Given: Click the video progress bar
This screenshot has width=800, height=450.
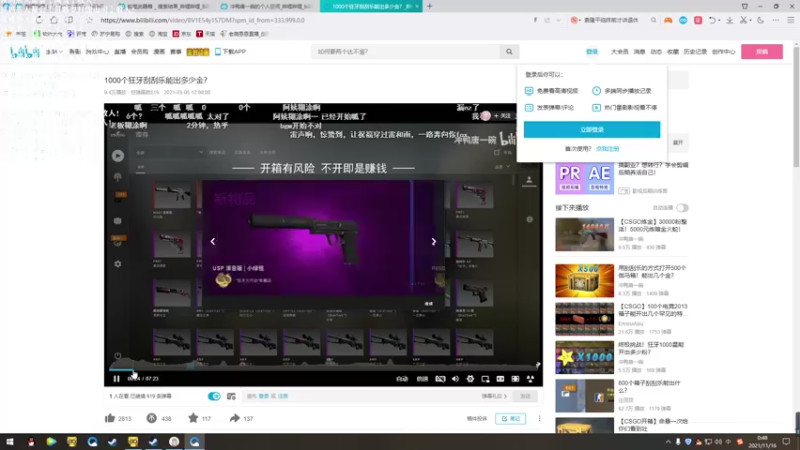Looking at the screenshot, I should click(323, 369).
